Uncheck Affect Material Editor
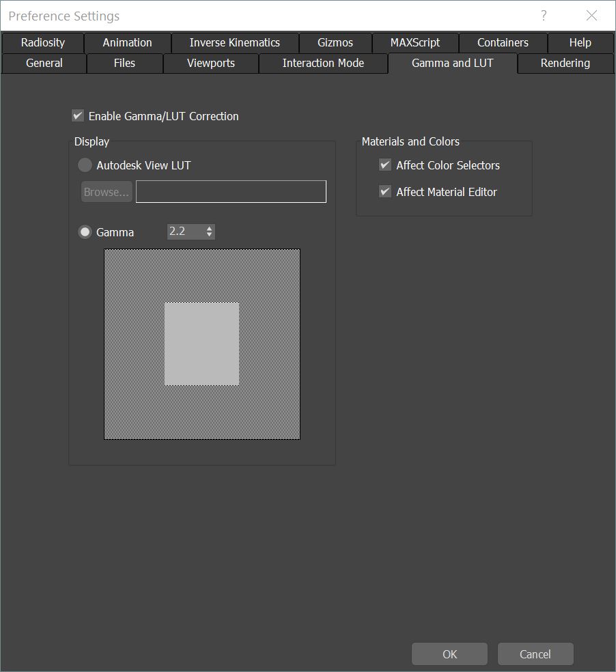The image size is (616, 672). pyautogui.click(x=384, y=191)
